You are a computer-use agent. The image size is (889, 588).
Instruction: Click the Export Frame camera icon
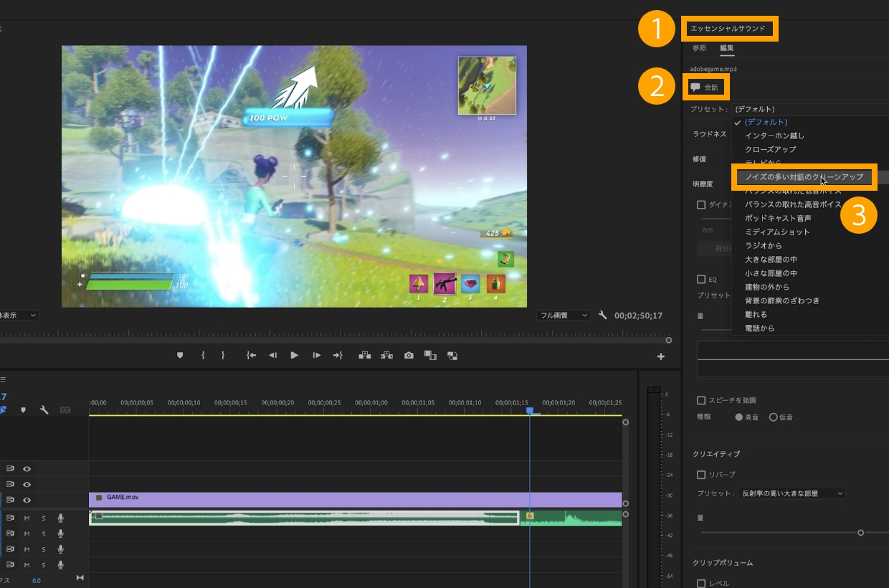[409, 355]
